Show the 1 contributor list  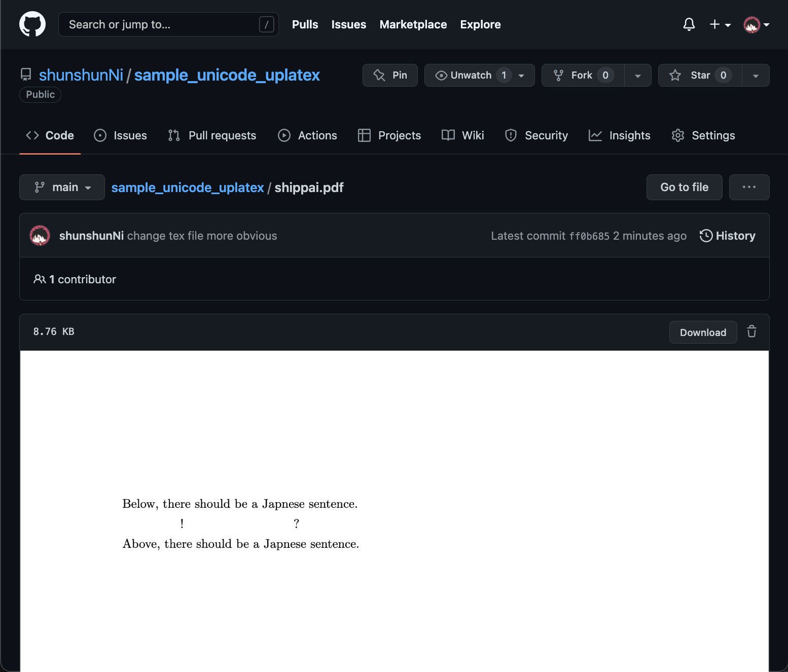(75, 279)
